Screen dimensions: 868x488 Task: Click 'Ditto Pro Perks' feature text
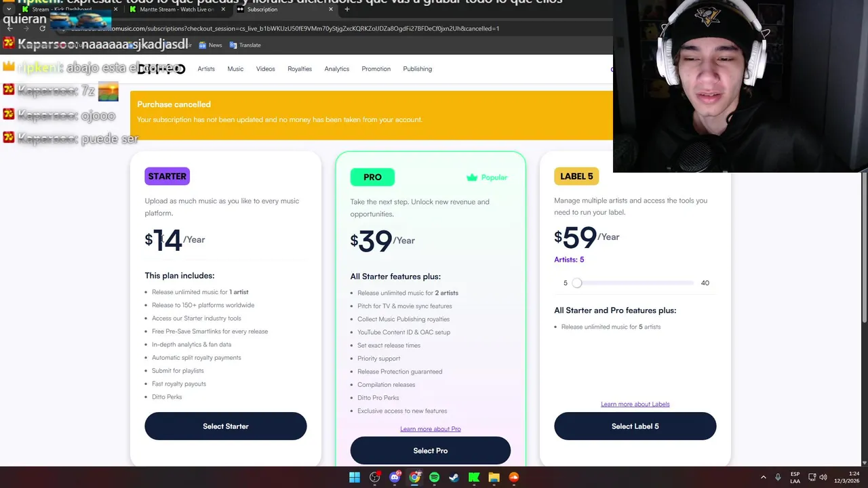[x=378, y=398]
